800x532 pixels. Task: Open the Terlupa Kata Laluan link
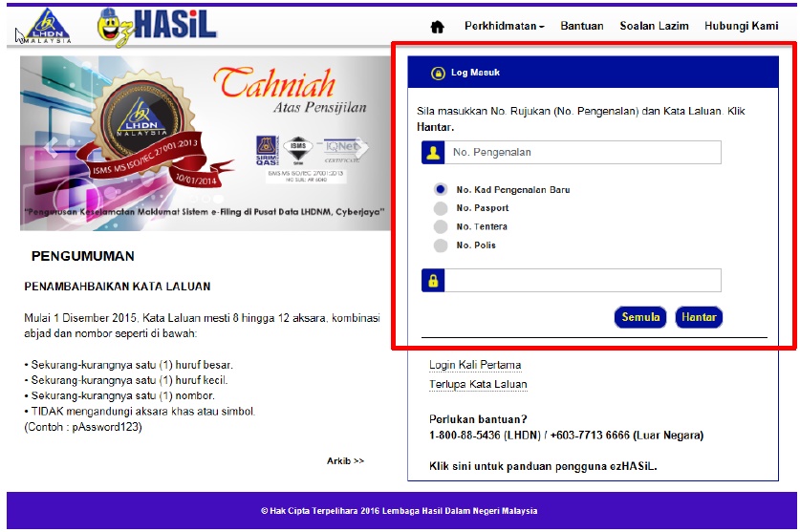point(478,385)
